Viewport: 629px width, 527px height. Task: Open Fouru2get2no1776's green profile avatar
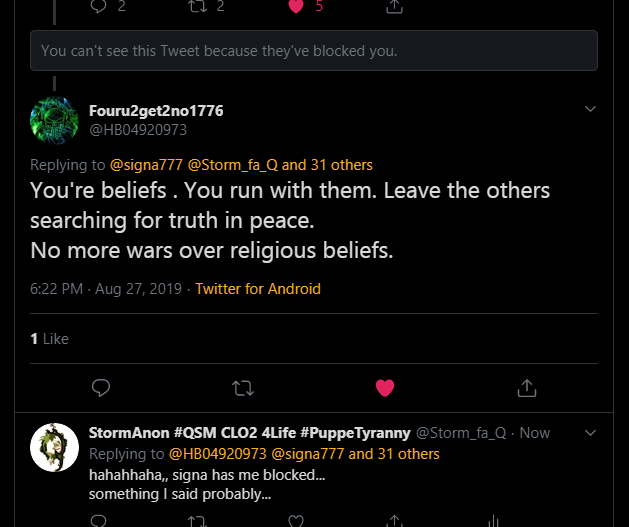tap(55, 121)
